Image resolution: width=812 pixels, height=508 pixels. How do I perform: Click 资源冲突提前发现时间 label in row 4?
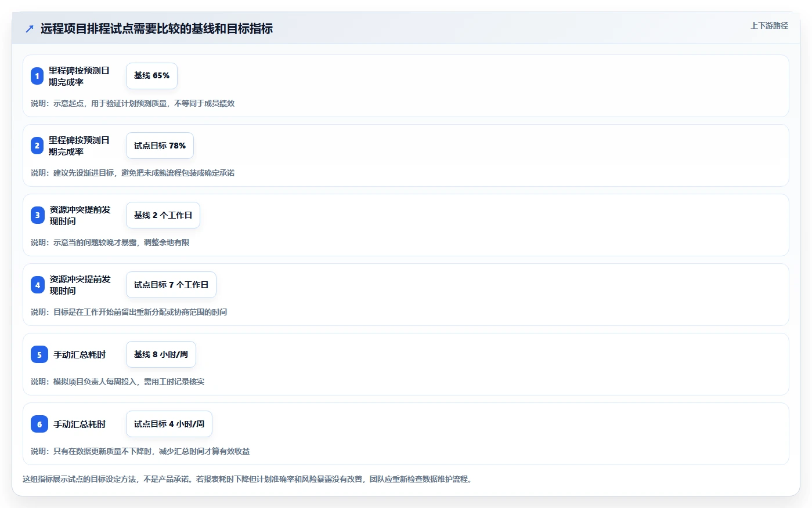pos(80,285)
